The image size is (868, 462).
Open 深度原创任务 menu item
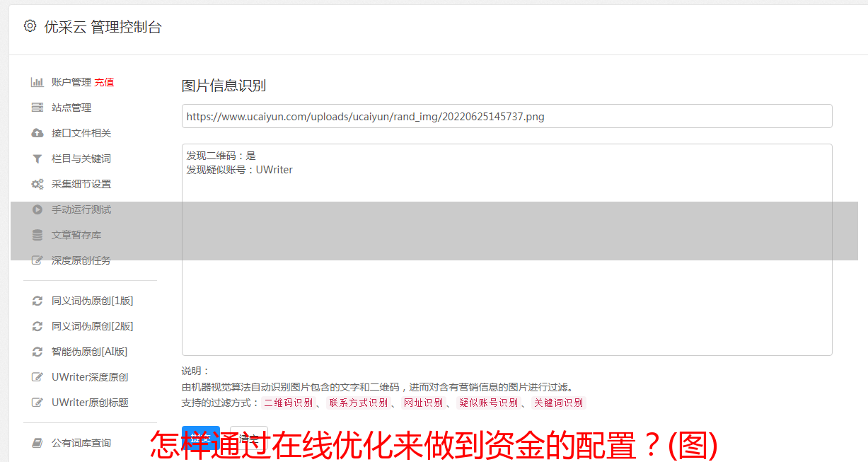click(81, 260)
